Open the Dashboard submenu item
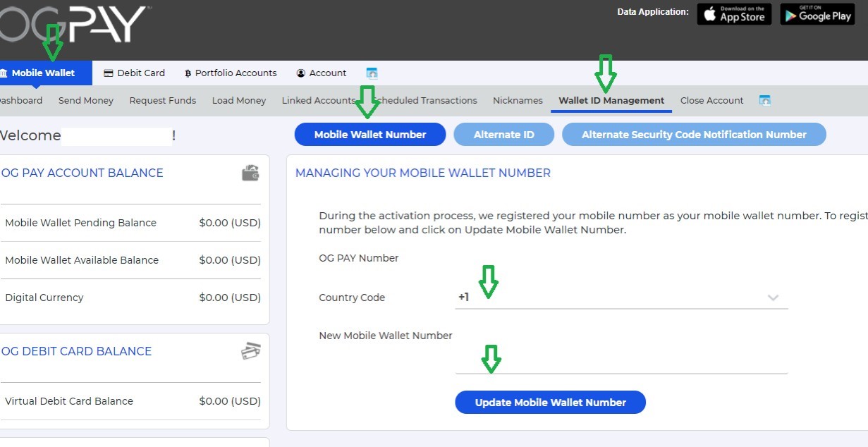Screen dimensions: 868x447 20,100
